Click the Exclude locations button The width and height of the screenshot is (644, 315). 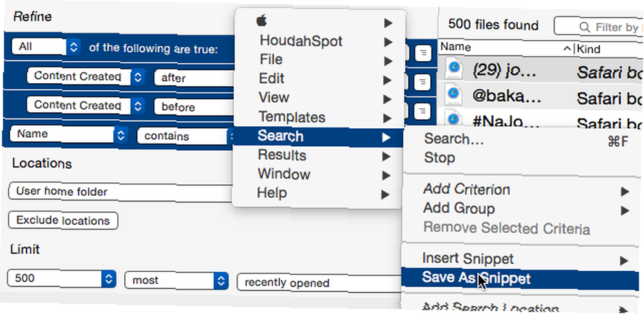click(63, 220)
